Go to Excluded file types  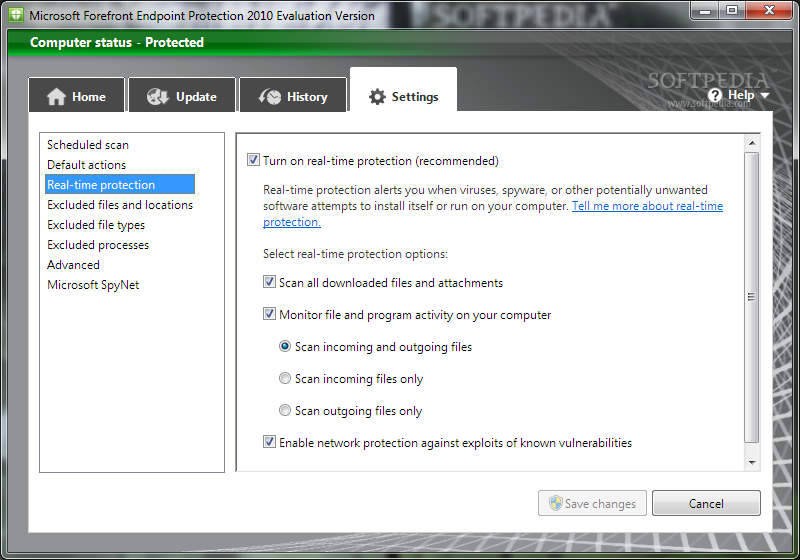click(x=96, y=225)
